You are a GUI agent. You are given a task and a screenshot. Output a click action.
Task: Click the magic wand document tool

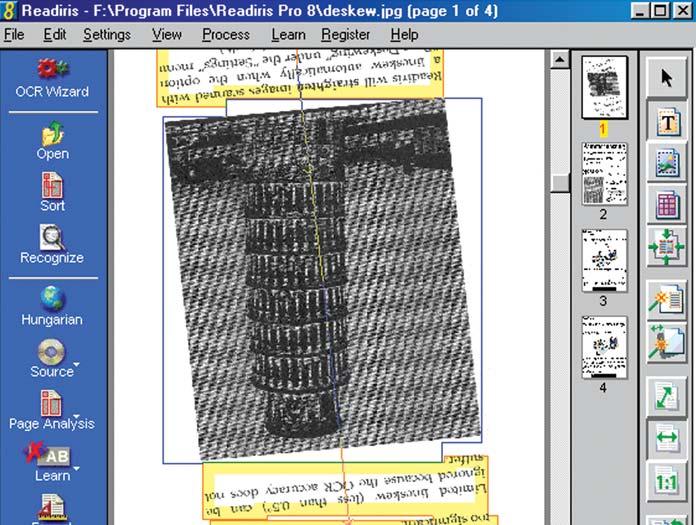click(x=667, y=300)
